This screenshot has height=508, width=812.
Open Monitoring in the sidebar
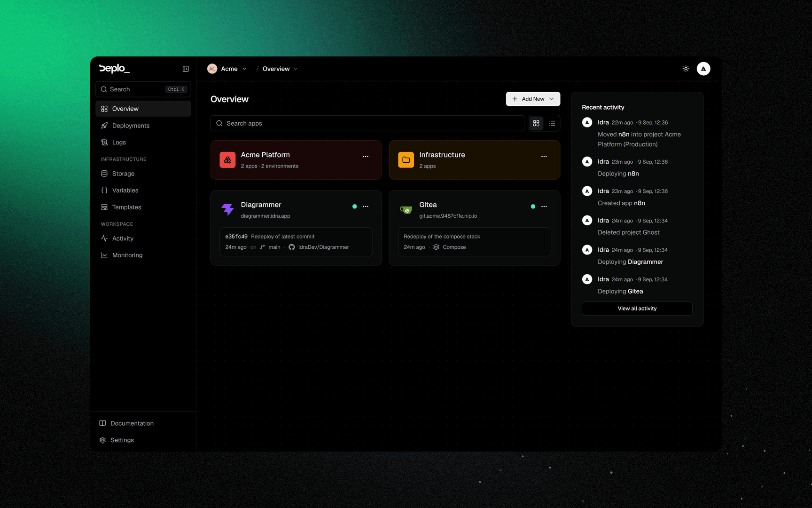(x=143, y=255)
